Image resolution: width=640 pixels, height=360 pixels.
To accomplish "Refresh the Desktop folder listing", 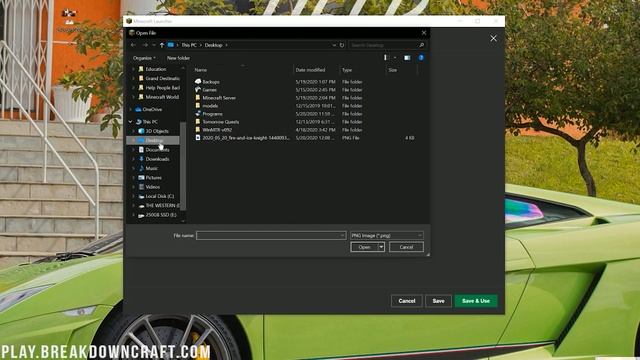I will point(342,45).
